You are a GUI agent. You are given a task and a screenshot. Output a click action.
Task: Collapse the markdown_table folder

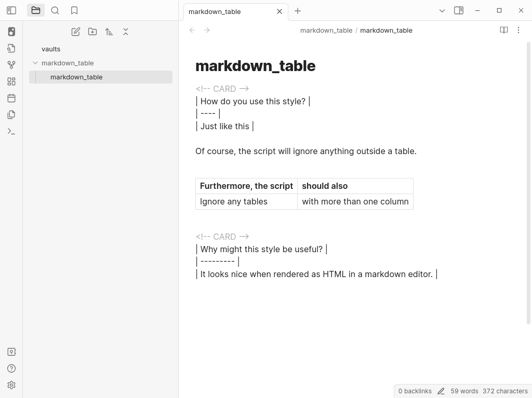click(35, 63)
